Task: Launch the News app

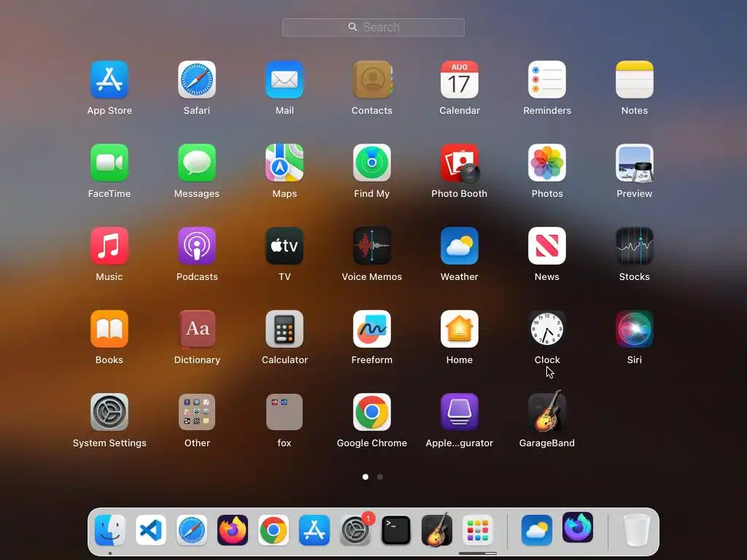Action: (547, 246)
